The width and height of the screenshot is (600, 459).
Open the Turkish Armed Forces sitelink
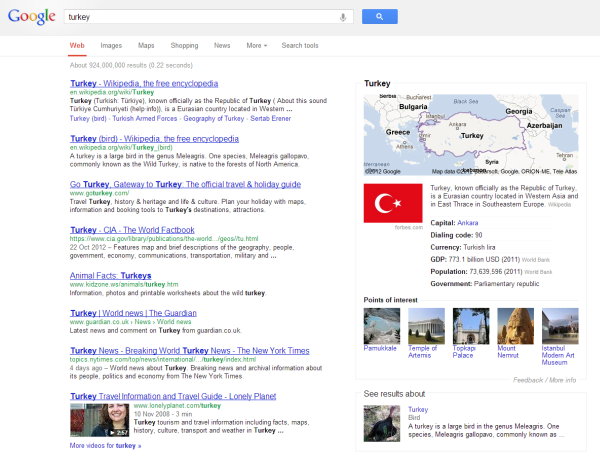(145, 119)
